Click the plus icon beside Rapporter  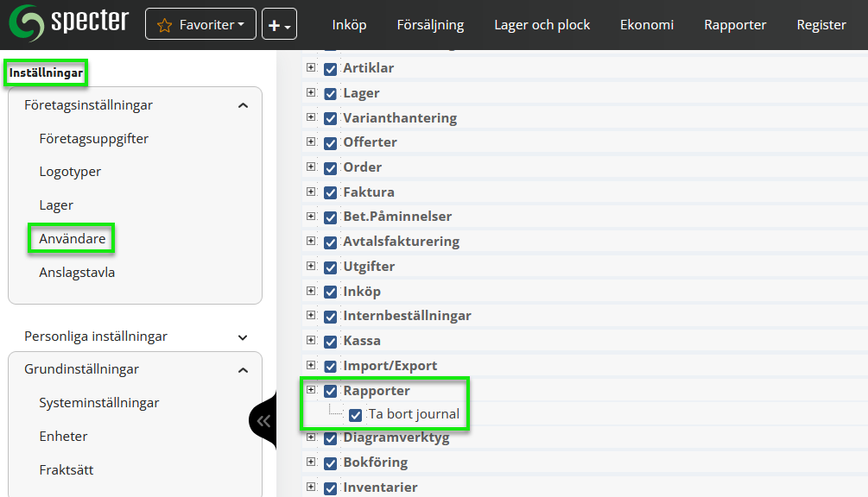[311, 390]
